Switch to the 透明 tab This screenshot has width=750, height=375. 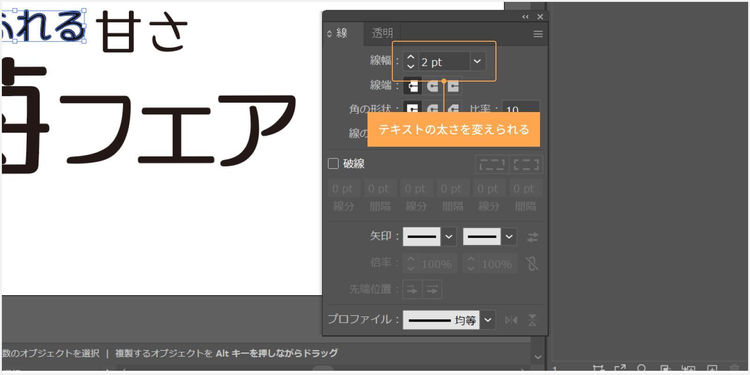pos(383,33)
